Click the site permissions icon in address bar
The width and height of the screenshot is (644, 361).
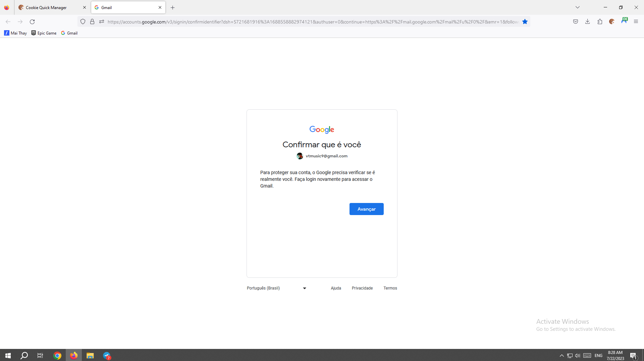pos(102,22)
